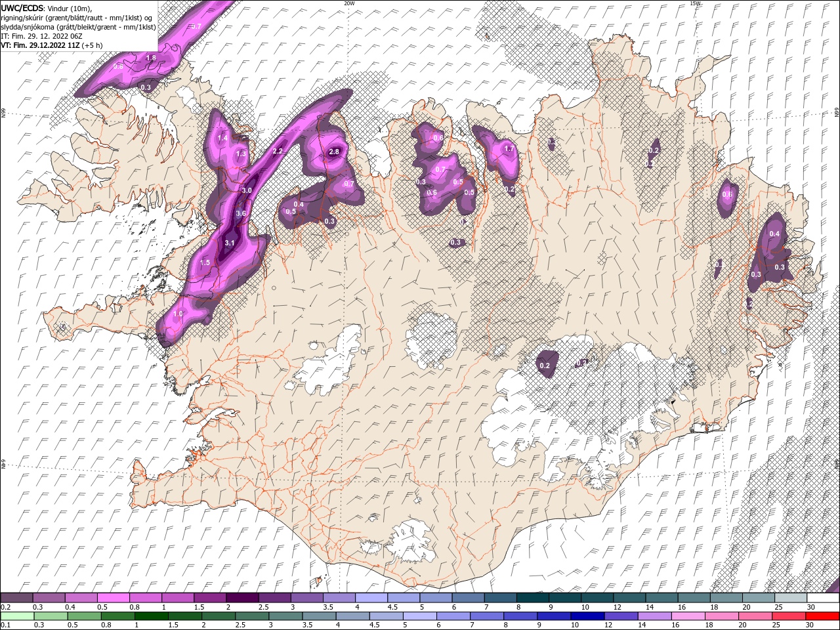Select the pale green 0.1 swatch in bottom legend

click(x=18, y=616)
